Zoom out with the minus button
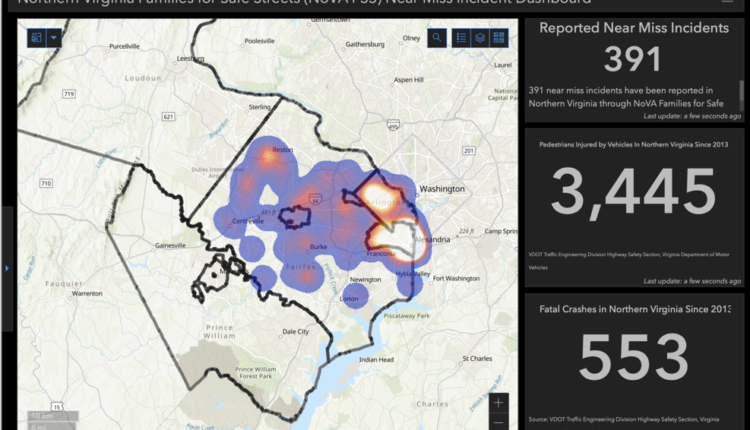750x430 pixels. pos(498,423)
